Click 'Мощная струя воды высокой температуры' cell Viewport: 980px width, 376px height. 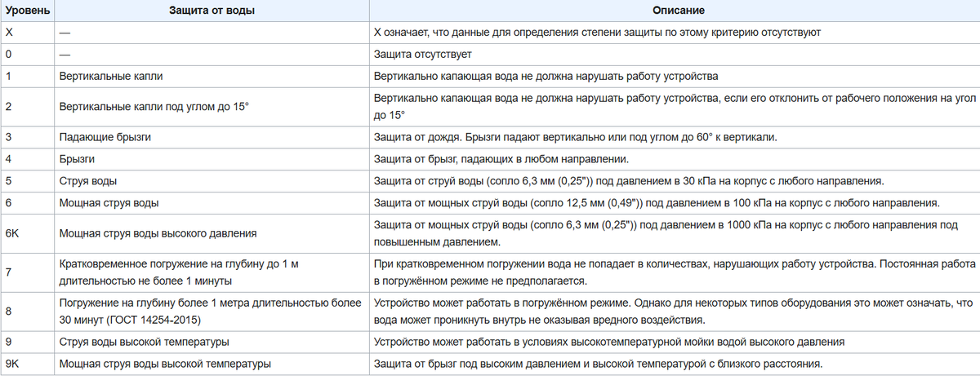coord(211,364)
